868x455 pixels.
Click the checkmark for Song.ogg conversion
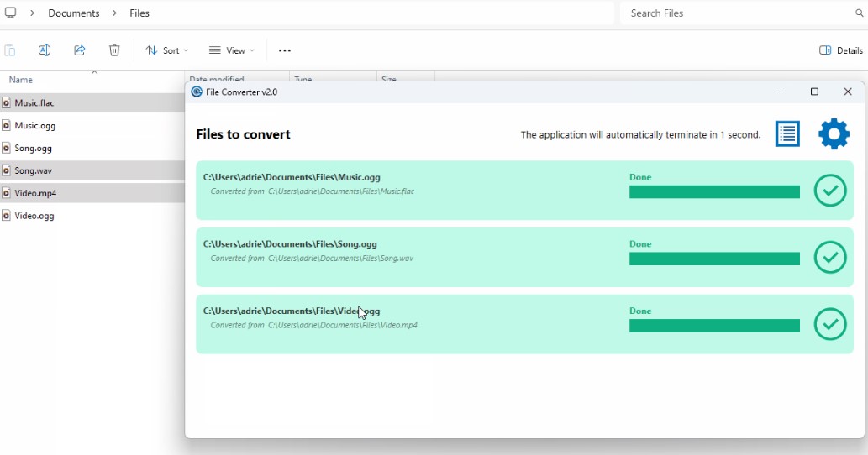pos(830,257)
